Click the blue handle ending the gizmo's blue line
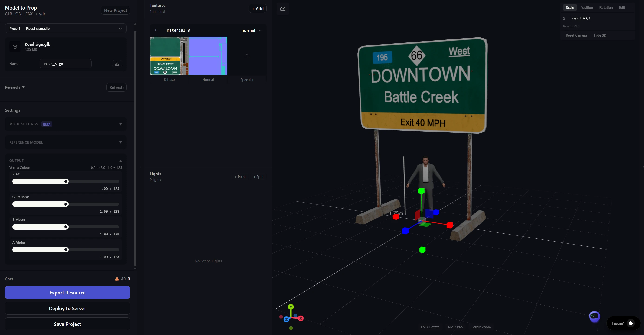Viewport: 644px width, 335px height. point(405,231)
